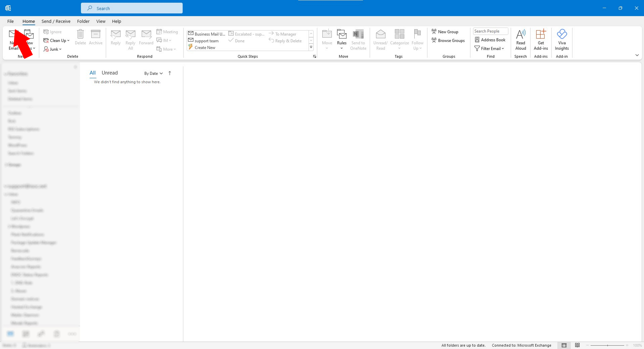644x349 pixels.
Task: Toggle sort order arrow in message list
Action: (x=170, y=73)
